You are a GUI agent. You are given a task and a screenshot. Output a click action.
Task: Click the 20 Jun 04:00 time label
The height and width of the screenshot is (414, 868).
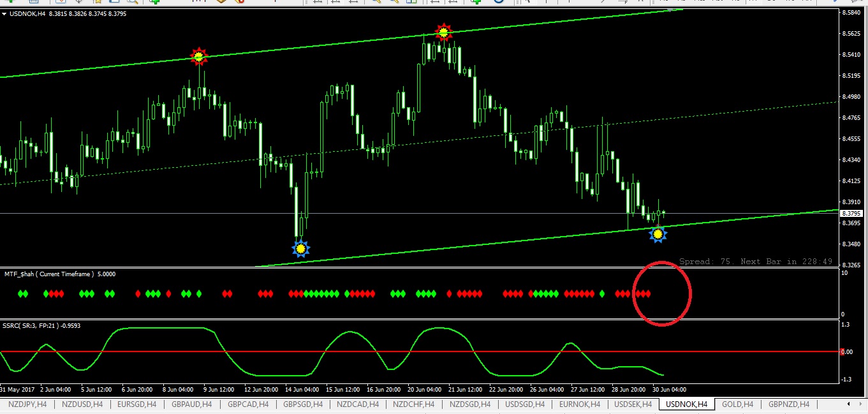[423, 388]
